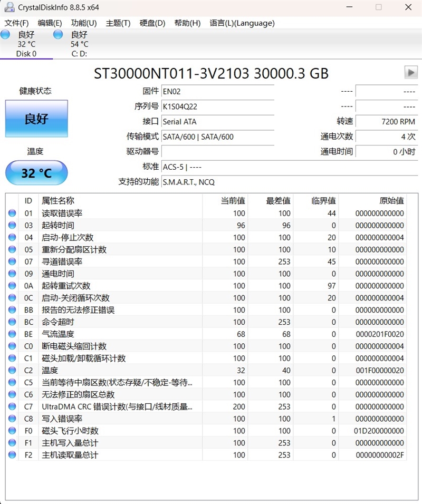Click the 最差值 column header
This screenshot has width=422, height=504.
point(271,201)
